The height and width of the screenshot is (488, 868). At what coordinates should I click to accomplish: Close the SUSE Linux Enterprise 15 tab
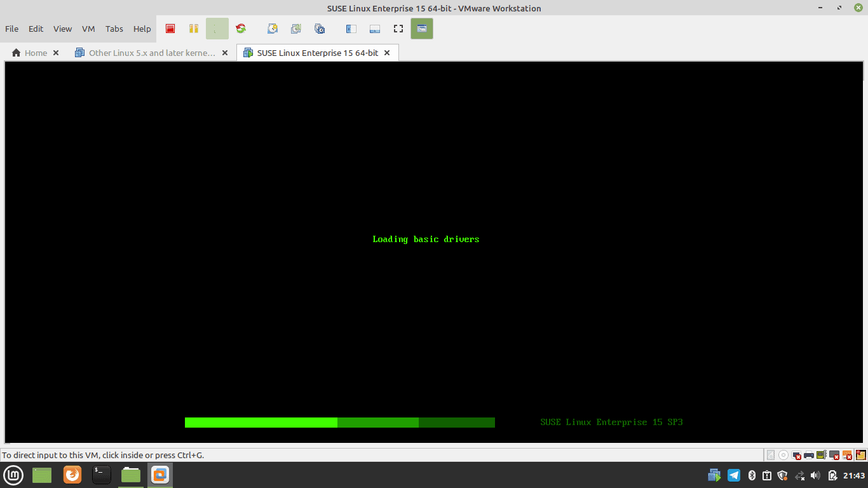coord(387,53)
